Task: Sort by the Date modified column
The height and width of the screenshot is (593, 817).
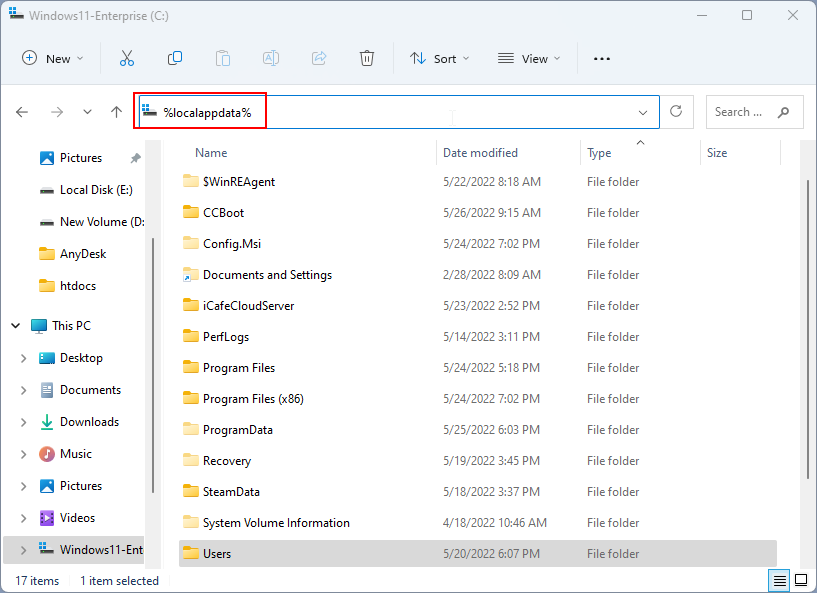Action: (x=480, y=153)
